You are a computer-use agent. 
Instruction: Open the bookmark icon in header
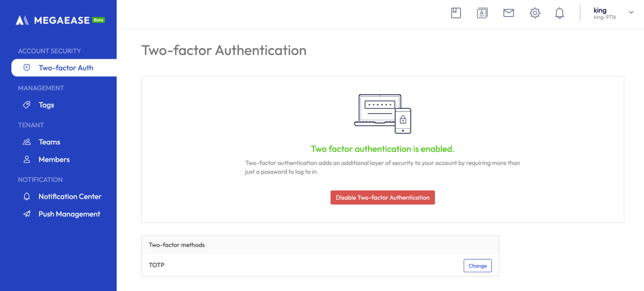[456, 13]
